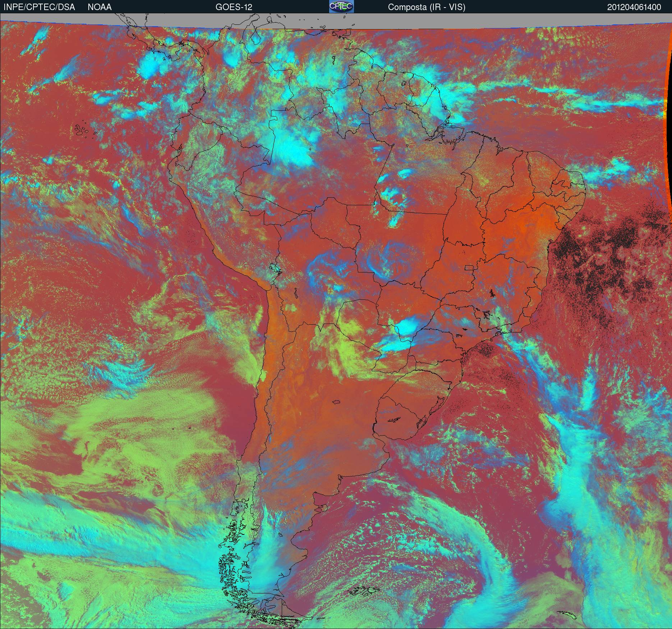Click the 201204061400 timestamp

pyautogui.click(x=634, y=7)
